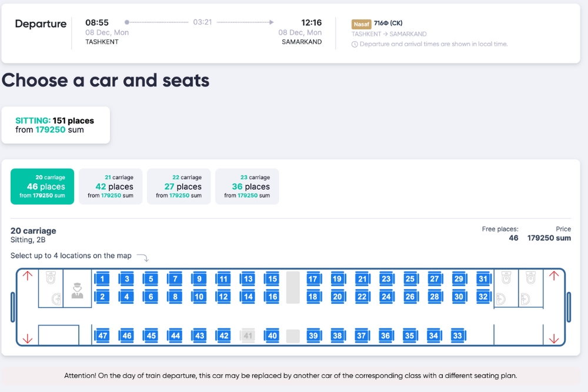Click unavailable greyed seat 41
588x392 pixels.
click(x=248, y=336)
